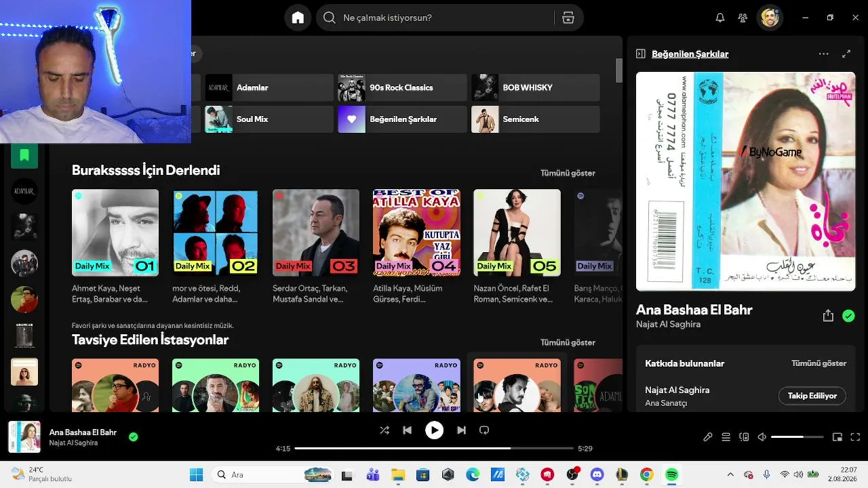Viewport: 868px width, 488px height.
Task: Toggle repeat mode
Action: (x=484, y=430)
